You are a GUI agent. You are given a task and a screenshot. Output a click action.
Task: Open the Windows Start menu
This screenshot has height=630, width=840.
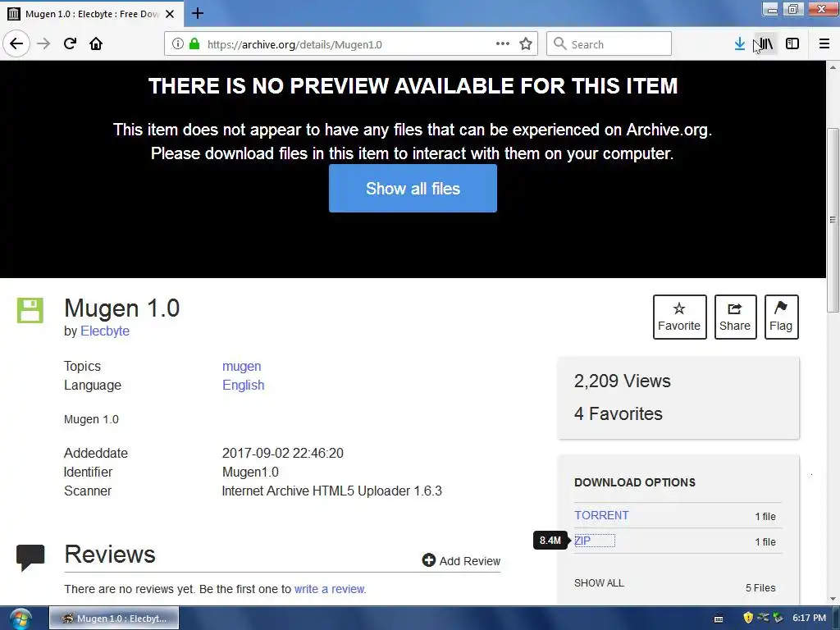(20, 619)
